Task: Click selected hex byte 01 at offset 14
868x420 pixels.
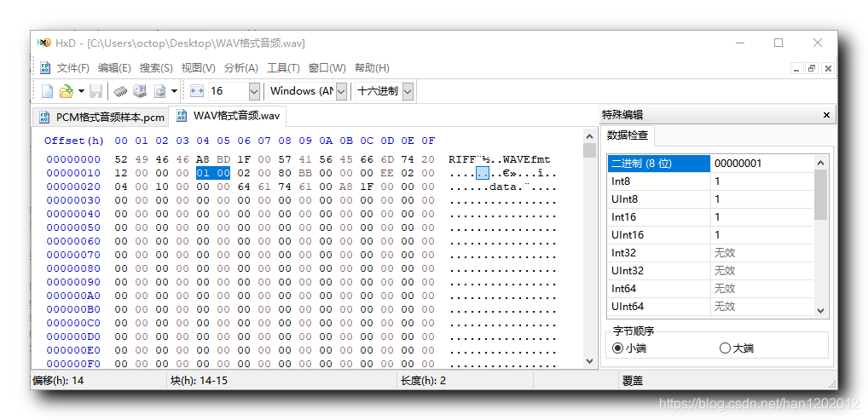Action: click(203, 173)
